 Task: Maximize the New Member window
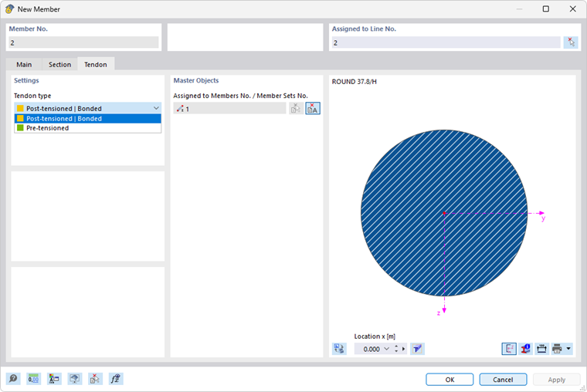(x=546, y=9)
